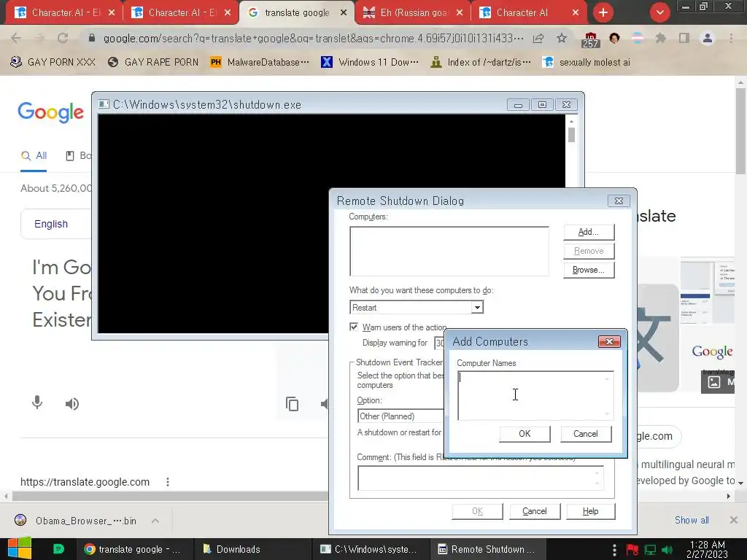Click the share page icon in address bar
Viewport: 747px width, 560px height.
pyautogui.click(x=538, y=38)
